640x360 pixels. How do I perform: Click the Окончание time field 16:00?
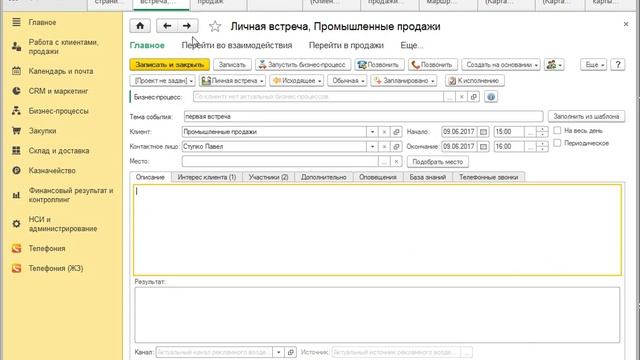tap(509, 147)
